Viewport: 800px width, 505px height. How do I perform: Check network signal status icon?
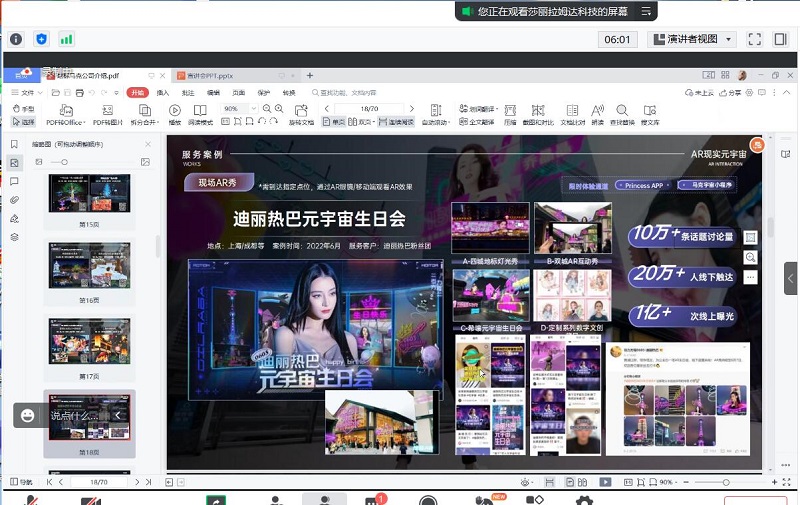point(66,39)
